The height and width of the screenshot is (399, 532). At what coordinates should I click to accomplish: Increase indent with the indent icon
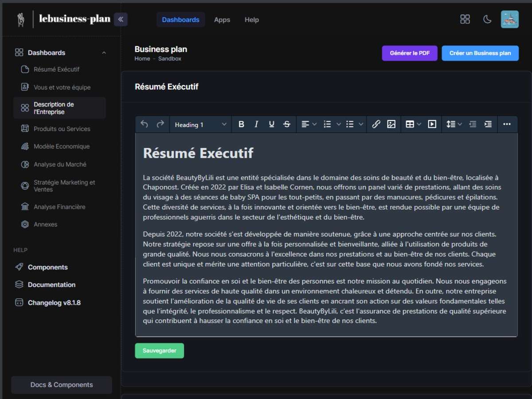coord(488,124)
